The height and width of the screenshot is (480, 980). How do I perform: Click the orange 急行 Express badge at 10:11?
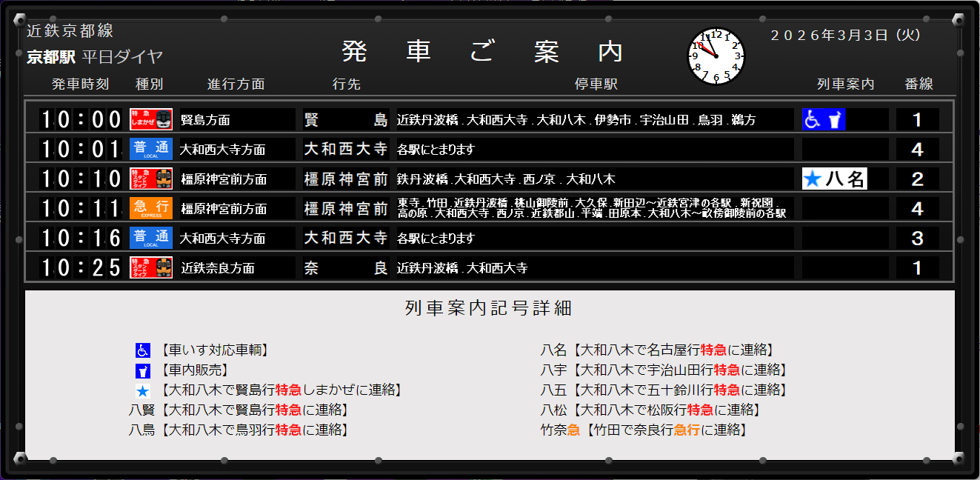coord(151,208)
